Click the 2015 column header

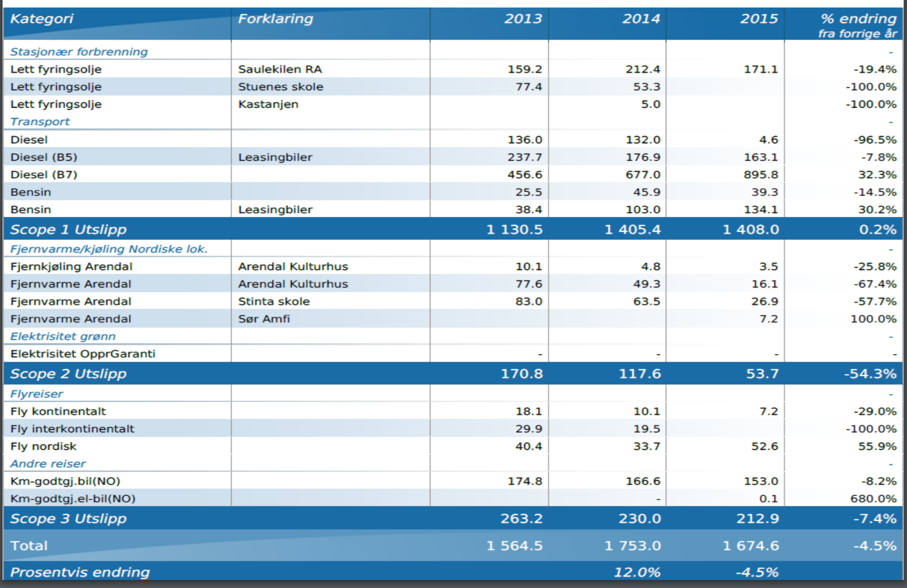(x=759, y=19)
